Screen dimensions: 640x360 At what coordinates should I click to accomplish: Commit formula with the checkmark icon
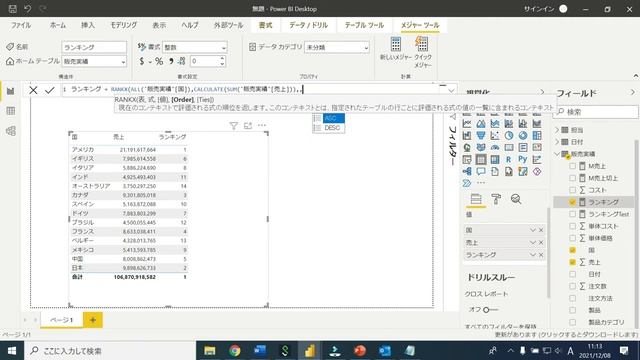point(50,90)
